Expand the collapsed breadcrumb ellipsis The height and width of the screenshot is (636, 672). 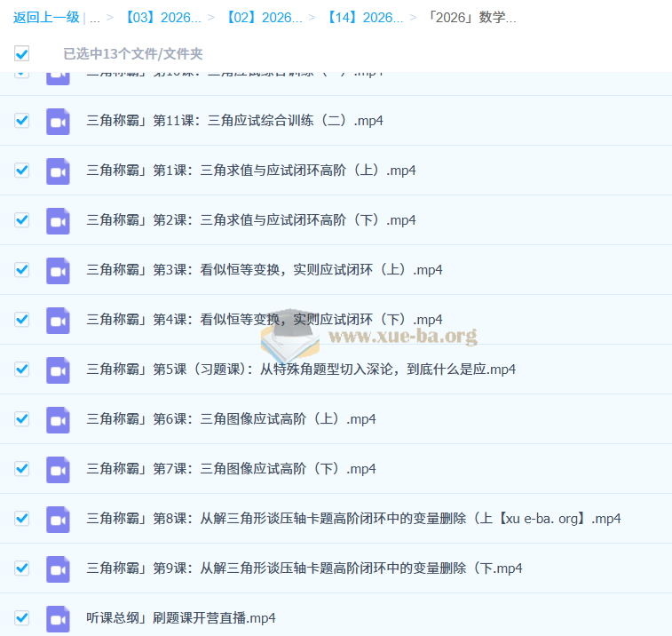(94, 18)
